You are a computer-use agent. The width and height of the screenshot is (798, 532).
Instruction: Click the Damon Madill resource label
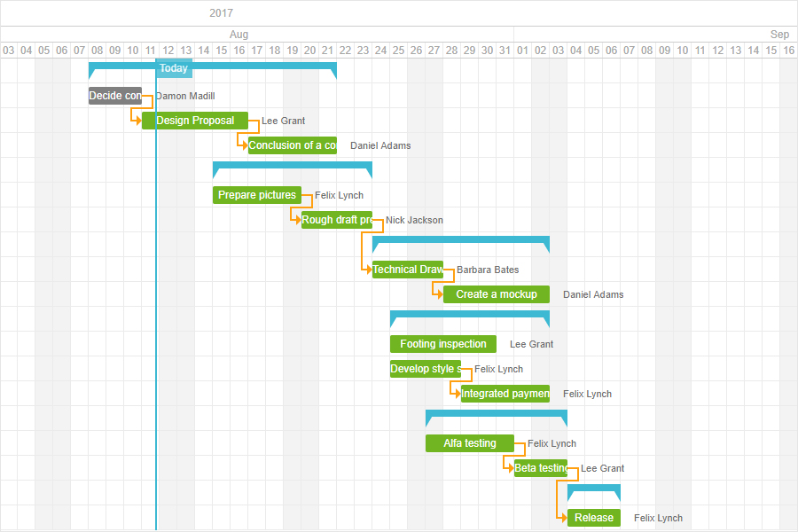coord(185,96)
